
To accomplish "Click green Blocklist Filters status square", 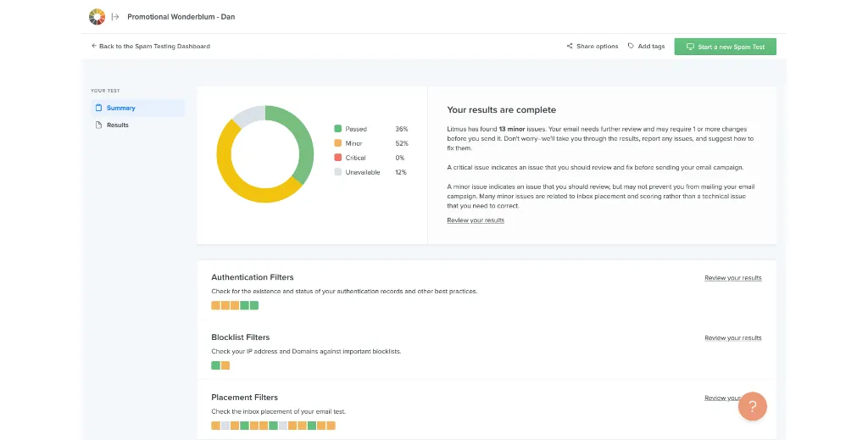I will 215,365.
